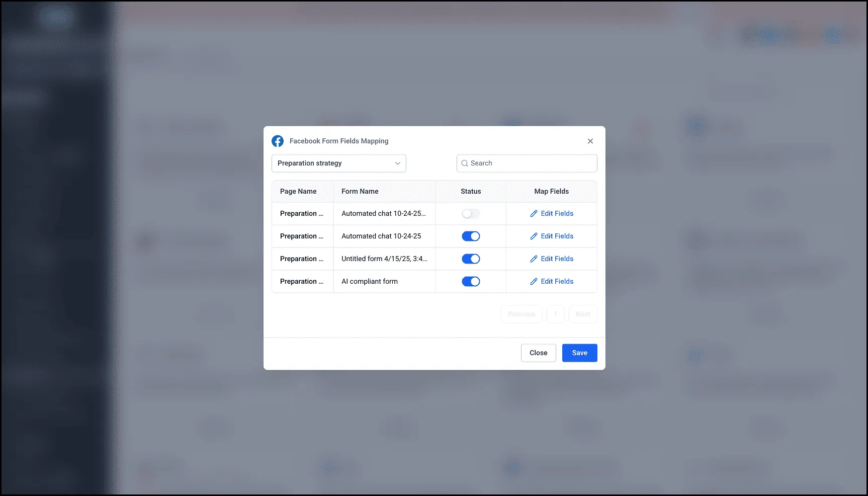Disable status toggle for Untitled form 4/15/25
Image resolution: width=868 pixels, height=496 pixels.
(471, 259)
